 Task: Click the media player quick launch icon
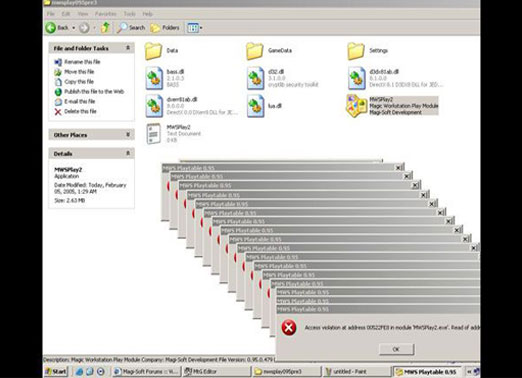pos(101,371)
